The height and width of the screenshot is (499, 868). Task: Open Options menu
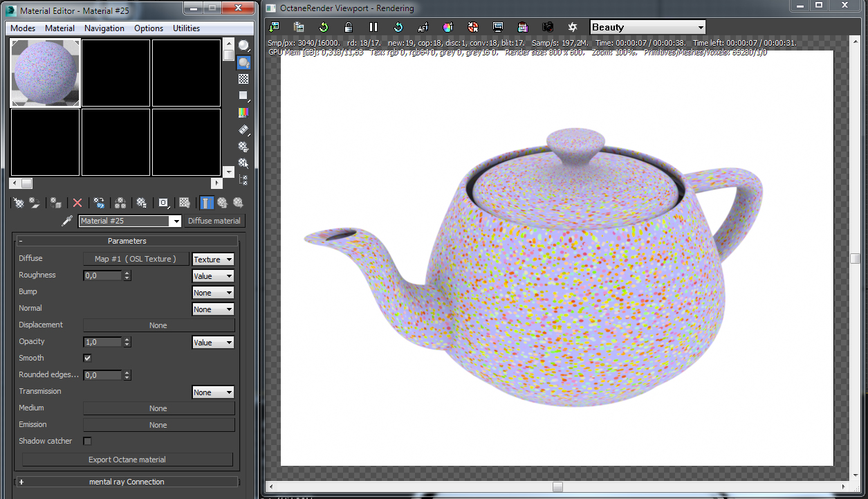click(149, 28)
